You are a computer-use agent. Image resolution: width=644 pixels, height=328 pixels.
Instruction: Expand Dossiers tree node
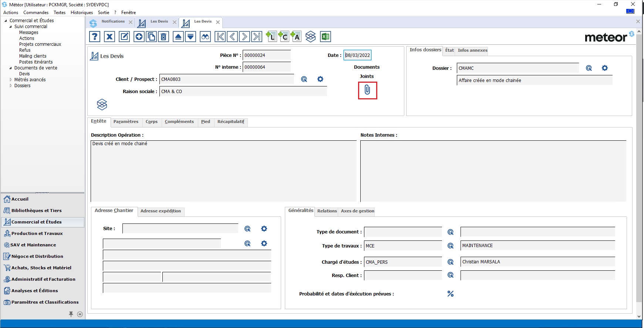click(10, 86)
